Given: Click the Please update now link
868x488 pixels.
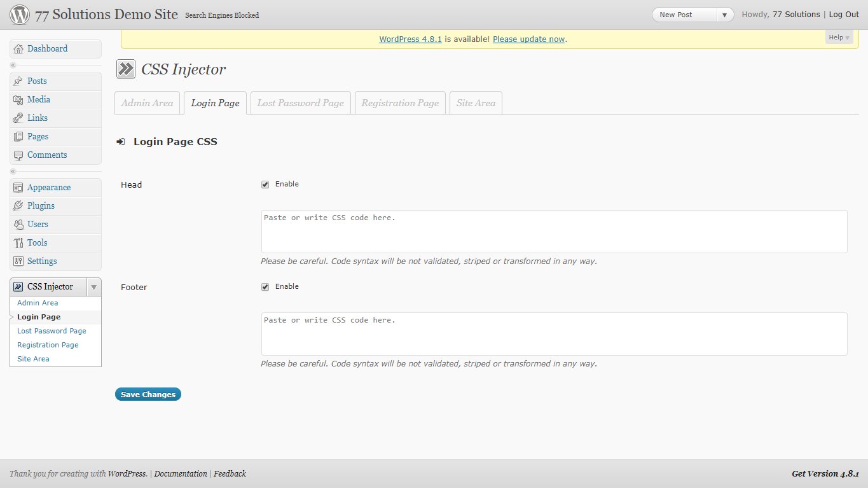Looking at the screenshot, I should 528,39.
